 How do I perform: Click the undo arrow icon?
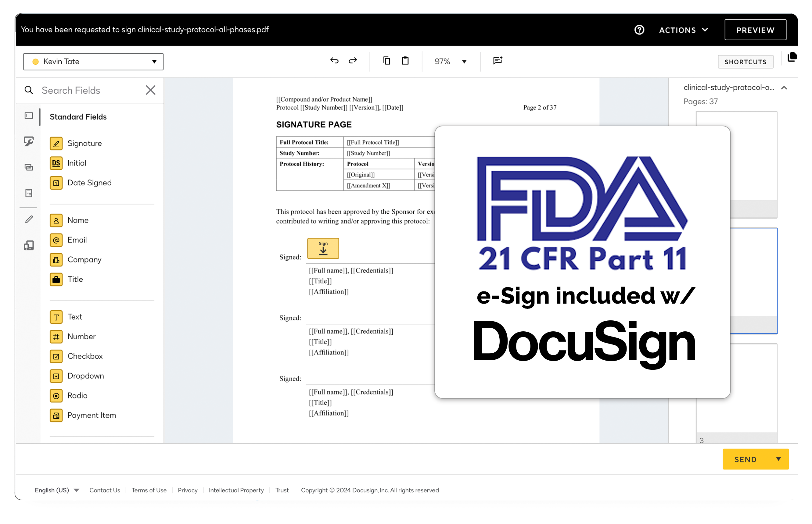point(334,61)
